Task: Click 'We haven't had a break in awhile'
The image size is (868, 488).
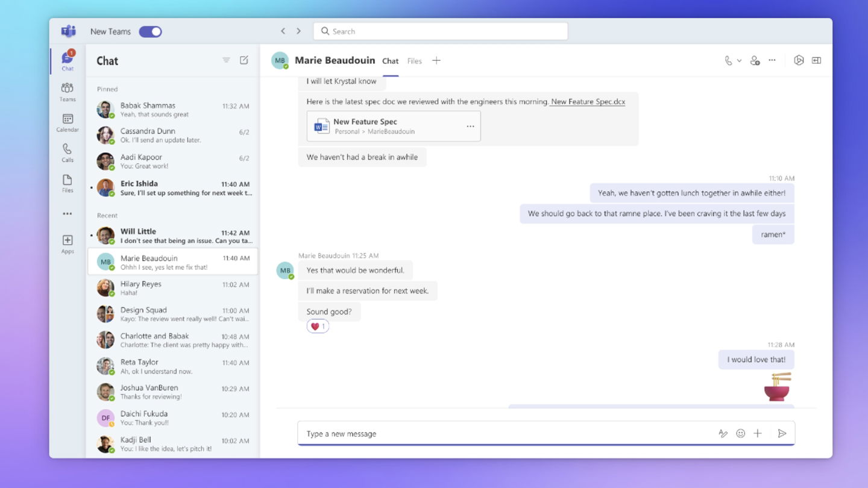Action: 362,157
